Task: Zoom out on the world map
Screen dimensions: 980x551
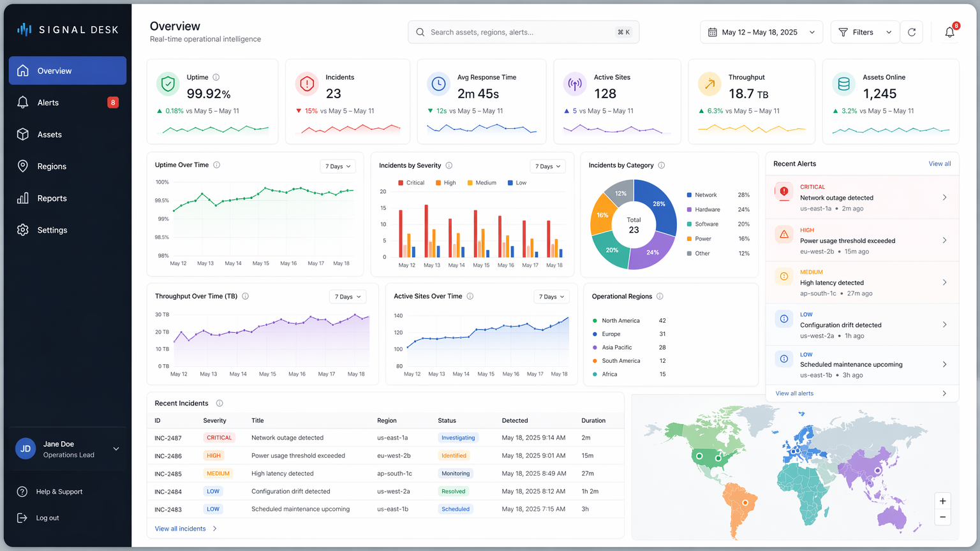Action: (x=942, y=517)
